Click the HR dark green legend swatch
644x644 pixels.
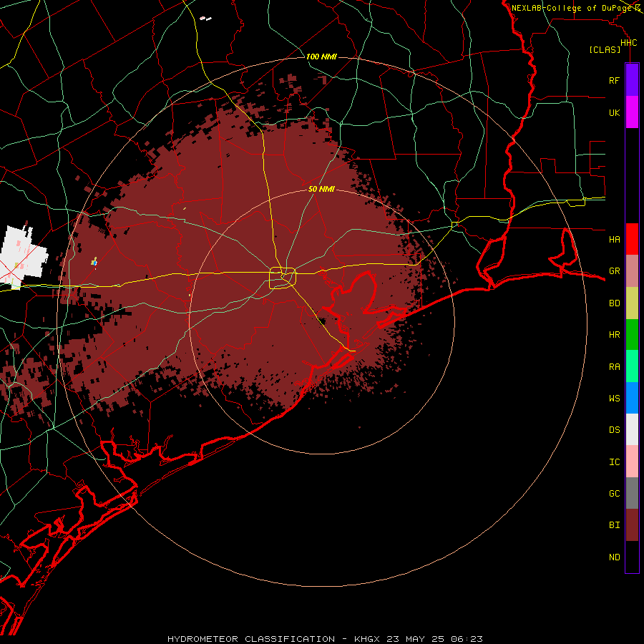[x=632, y=335]
